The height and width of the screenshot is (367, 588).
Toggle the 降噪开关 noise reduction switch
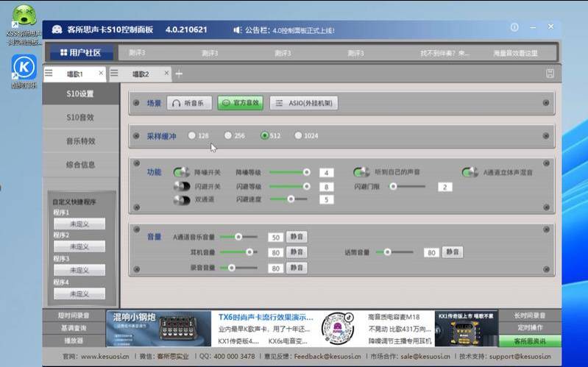[x=182, y=173]
